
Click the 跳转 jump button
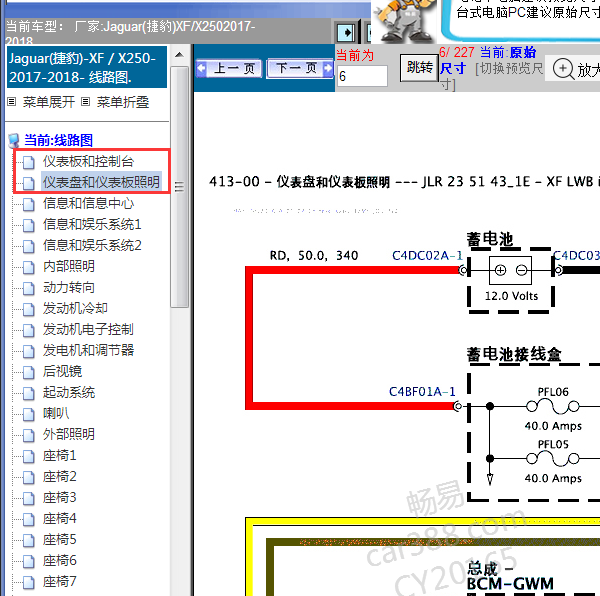pos(419,68)
